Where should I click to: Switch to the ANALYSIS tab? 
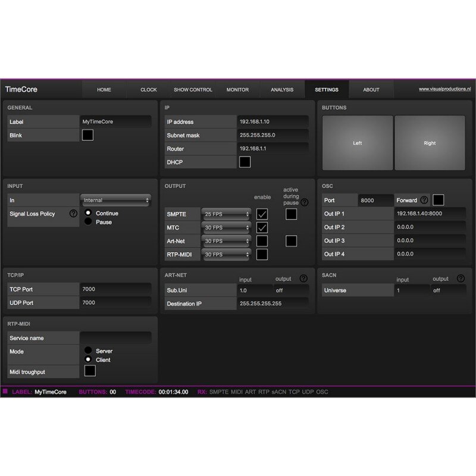[282, 90]
